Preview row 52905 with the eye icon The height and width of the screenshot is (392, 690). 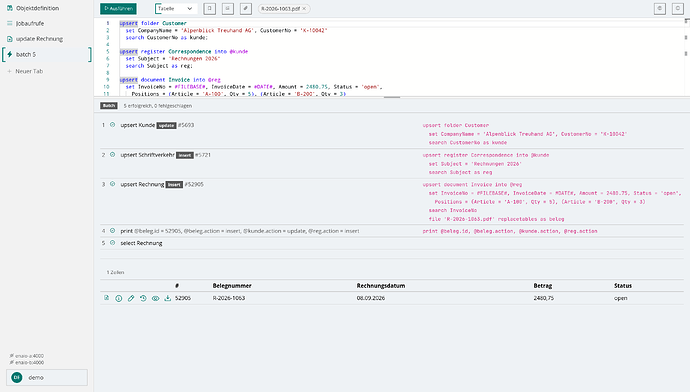pos(155,298)
